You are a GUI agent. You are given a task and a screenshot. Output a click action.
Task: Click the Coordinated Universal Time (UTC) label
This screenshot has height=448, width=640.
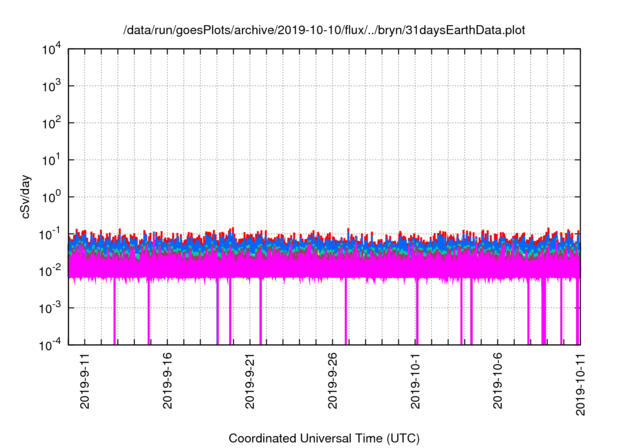[324, 438]
